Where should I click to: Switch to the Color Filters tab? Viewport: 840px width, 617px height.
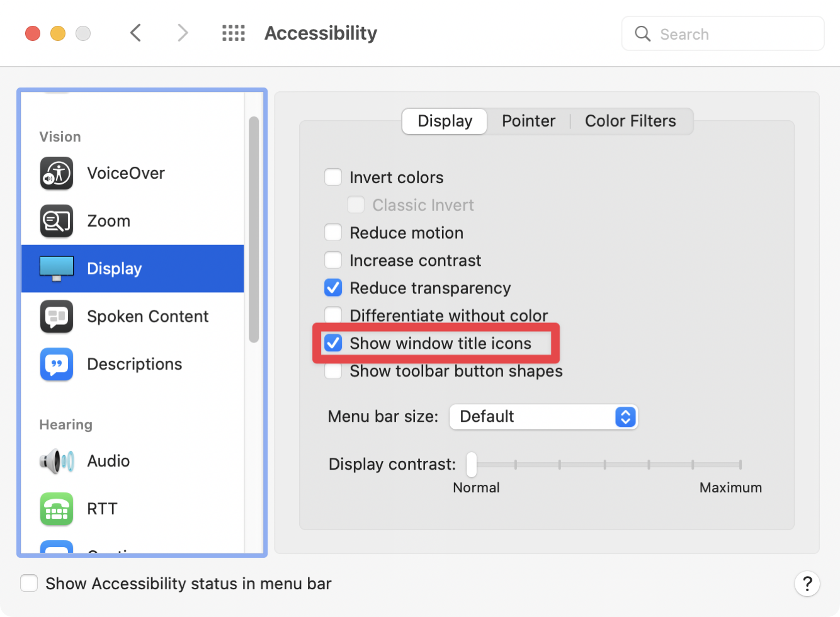pos(630,121)
